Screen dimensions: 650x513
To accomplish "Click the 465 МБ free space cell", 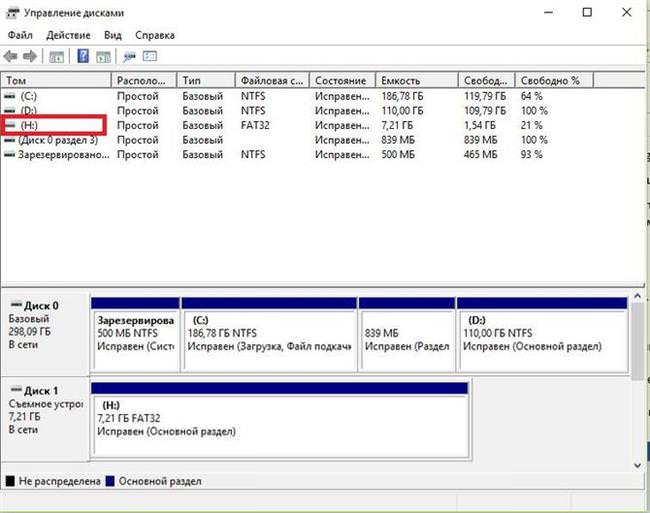I will (480, 155).
